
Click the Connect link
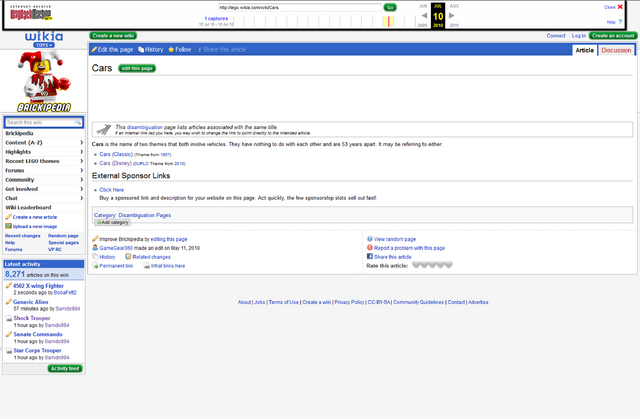coord(556,36)
